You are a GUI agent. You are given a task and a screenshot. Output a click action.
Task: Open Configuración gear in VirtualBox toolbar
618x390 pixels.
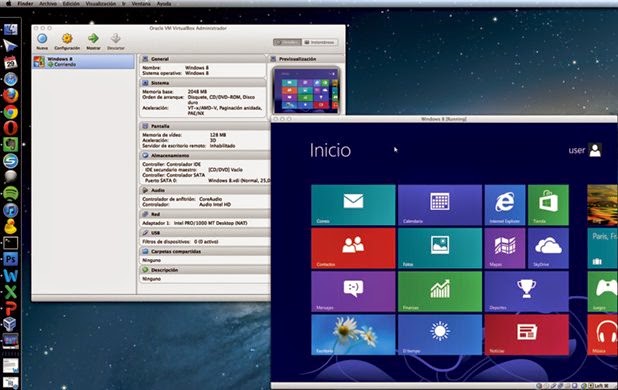[x=67, y=39]
